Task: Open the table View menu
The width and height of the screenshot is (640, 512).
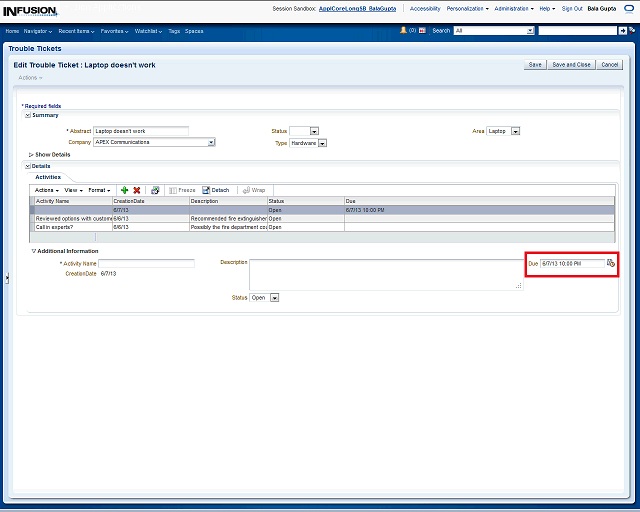Action: tap(73, 190)
